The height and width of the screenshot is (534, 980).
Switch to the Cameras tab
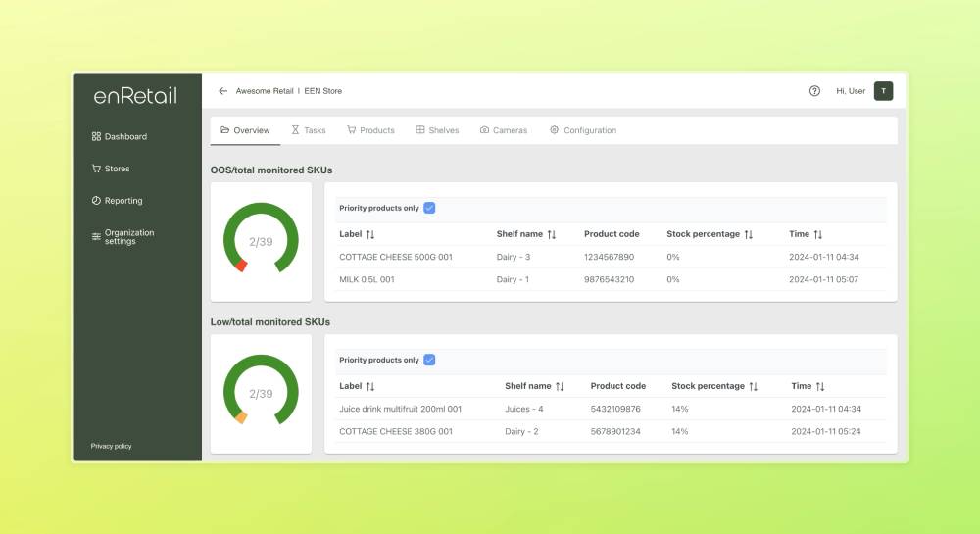pyautogui.click(x=504, y=130)
